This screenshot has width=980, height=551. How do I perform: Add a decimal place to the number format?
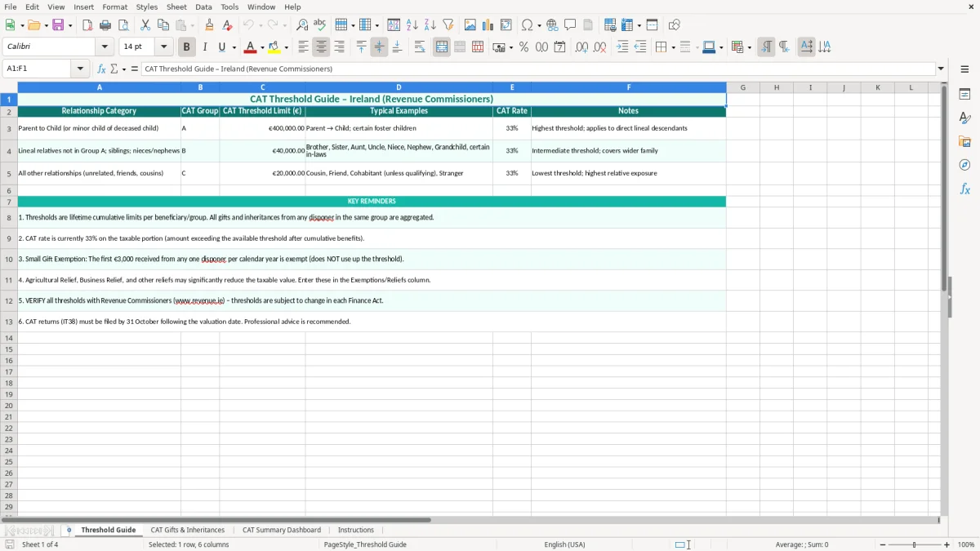click(581, 47)
